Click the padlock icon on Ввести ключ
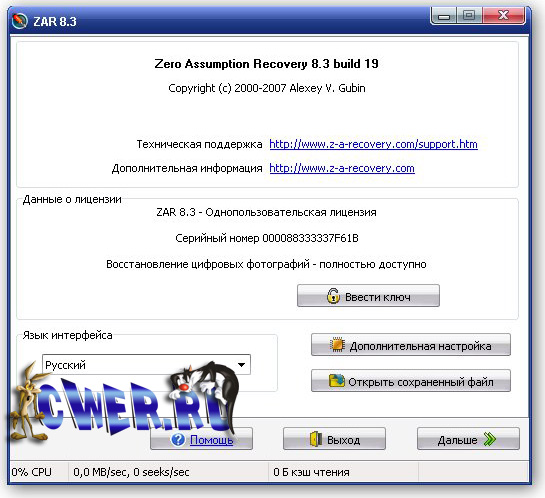 click(333, 296)
